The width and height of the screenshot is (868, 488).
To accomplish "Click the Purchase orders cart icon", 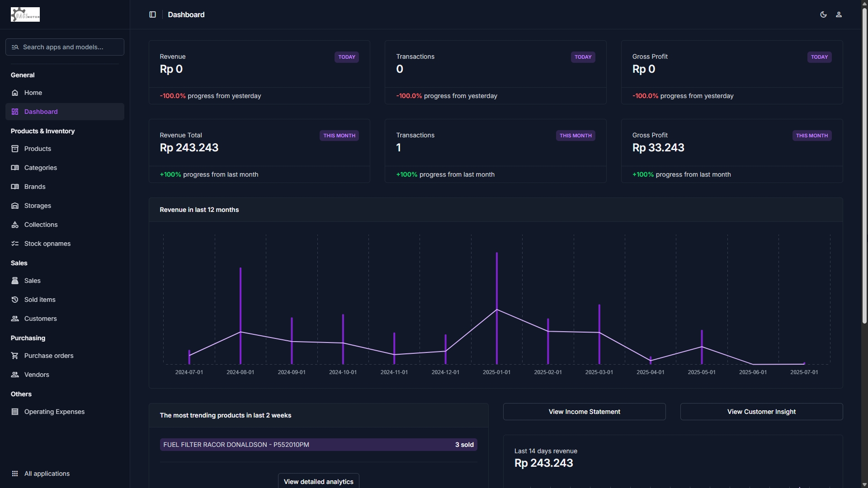I will (x=15, y=356).
